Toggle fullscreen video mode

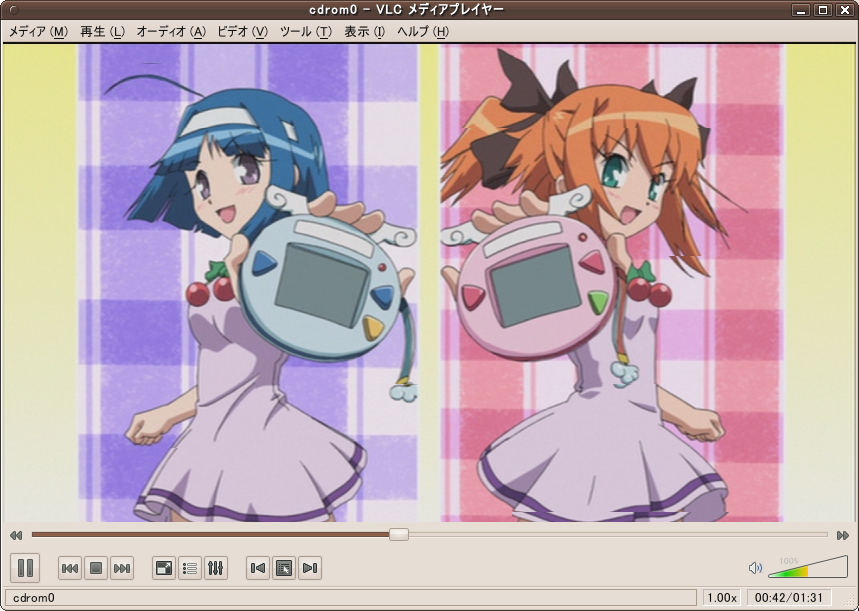[x=164, y=568]
